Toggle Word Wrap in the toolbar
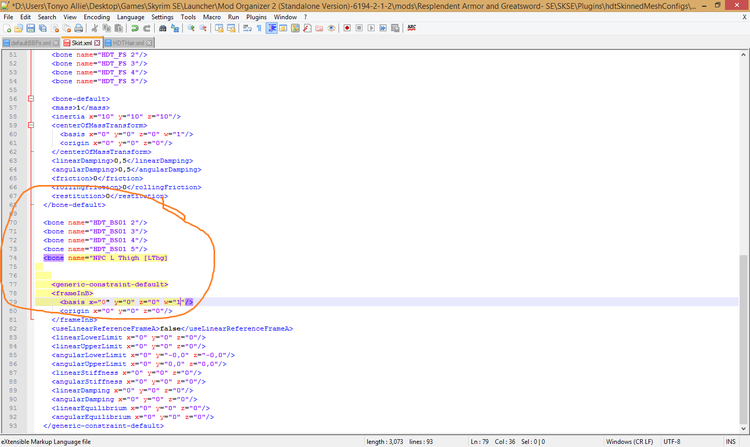The width and height of the screenshot is (750, 447). coord(247,29)
